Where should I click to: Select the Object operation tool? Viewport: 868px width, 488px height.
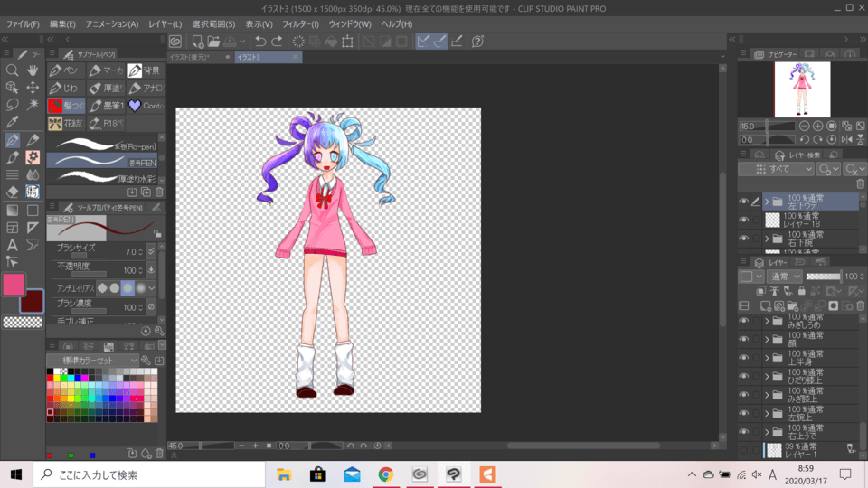click(x=12, y=88)
